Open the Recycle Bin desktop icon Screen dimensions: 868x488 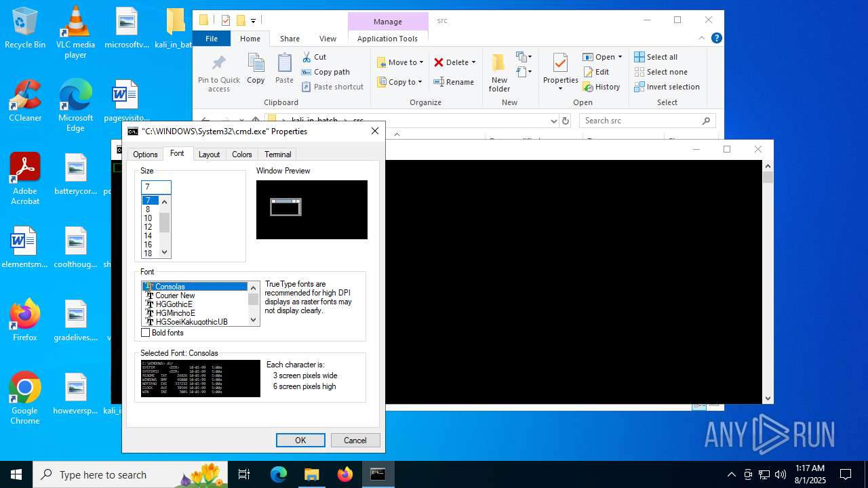click(25, 28)
